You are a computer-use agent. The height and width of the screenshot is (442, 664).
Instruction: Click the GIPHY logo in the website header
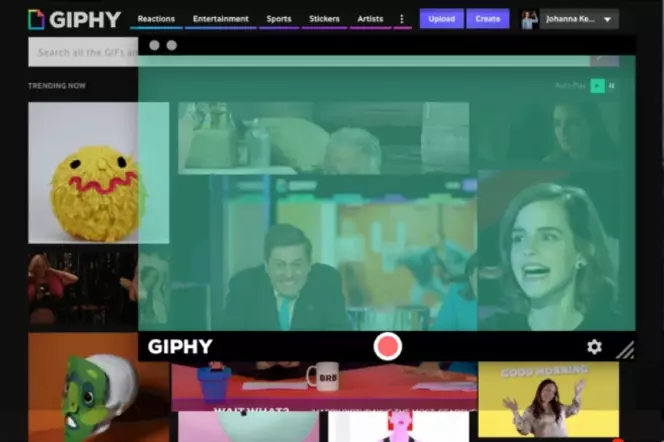[x=75, y=19]
